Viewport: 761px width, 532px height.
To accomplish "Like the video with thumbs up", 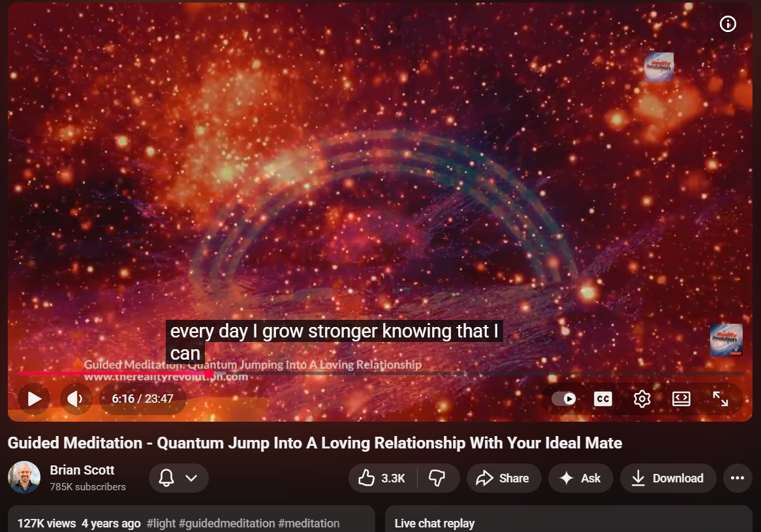I will click(382, 478).
